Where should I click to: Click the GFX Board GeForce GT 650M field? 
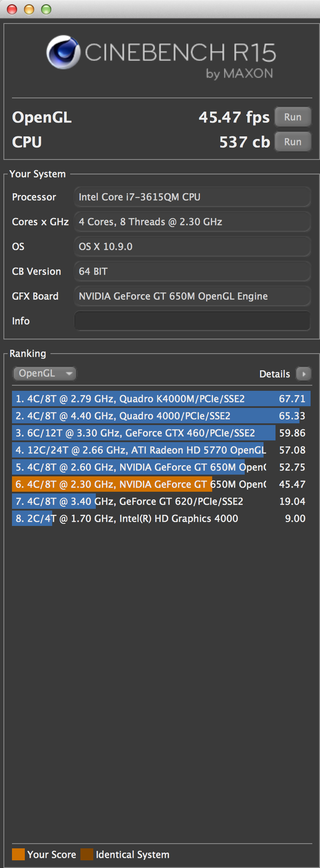(192, 296)
